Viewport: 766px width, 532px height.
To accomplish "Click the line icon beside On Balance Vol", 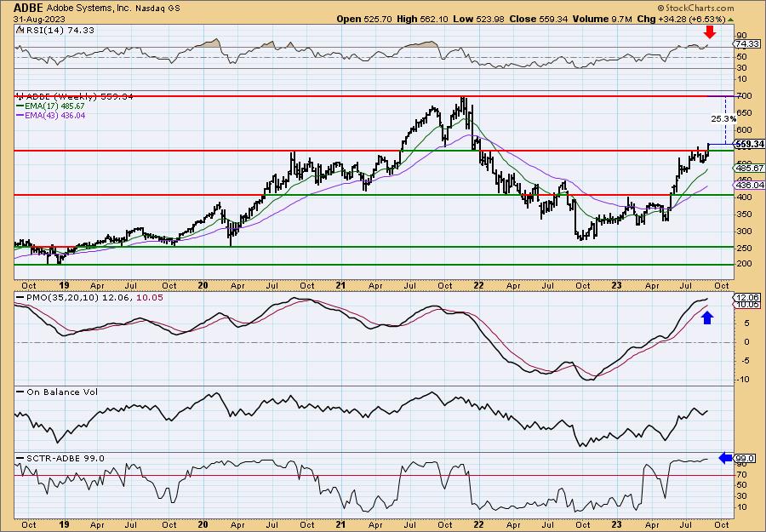I will [20, 392].
